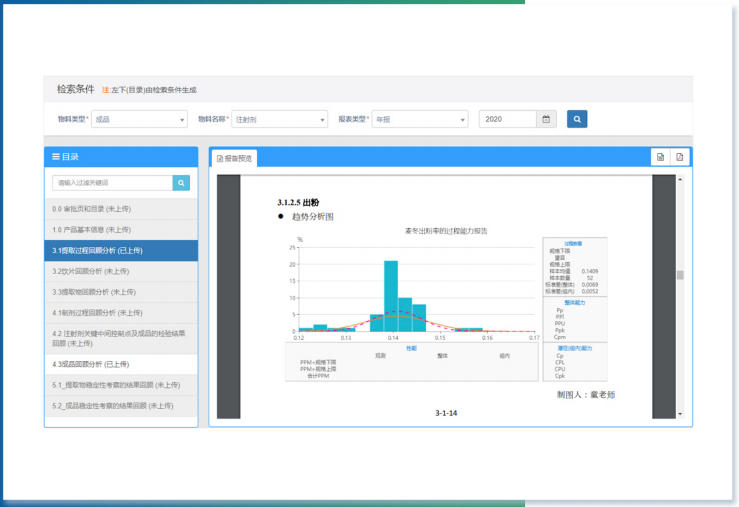
Task: Click the PDF export icon
Action: (679, 158)
